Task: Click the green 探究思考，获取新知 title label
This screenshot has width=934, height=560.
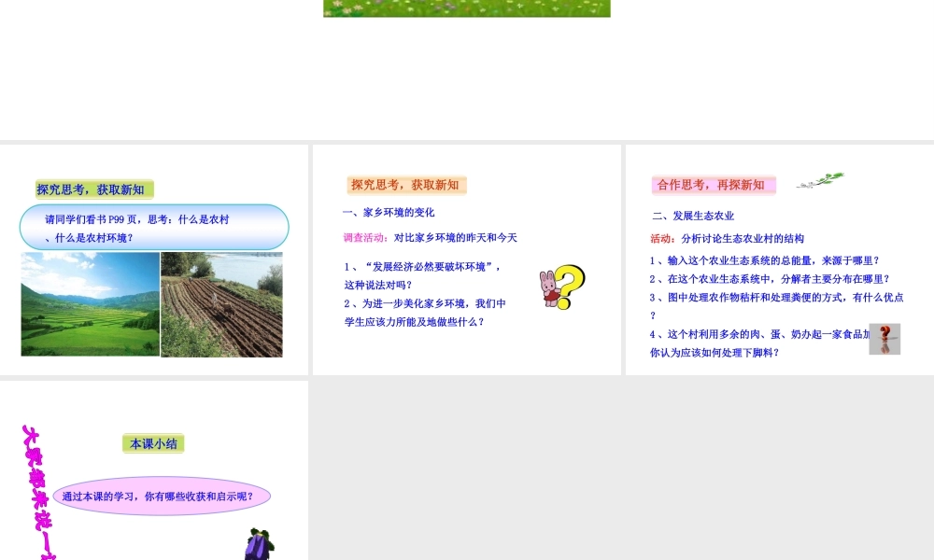Action: (x=93, y=189)
